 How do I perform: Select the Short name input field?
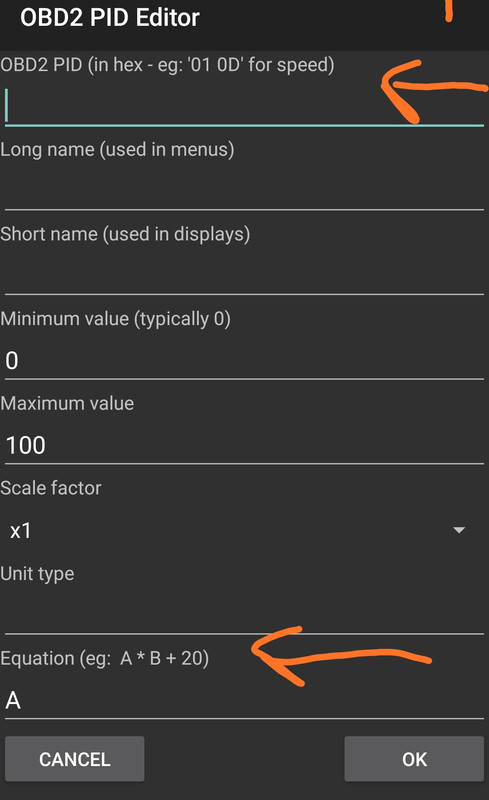pos(244,274)
